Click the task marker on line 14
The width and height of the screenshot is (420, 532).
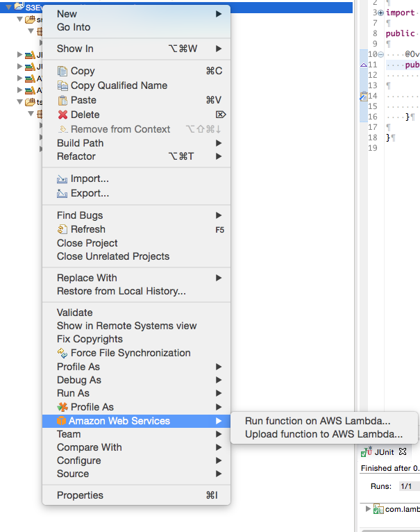pos(363,97)
